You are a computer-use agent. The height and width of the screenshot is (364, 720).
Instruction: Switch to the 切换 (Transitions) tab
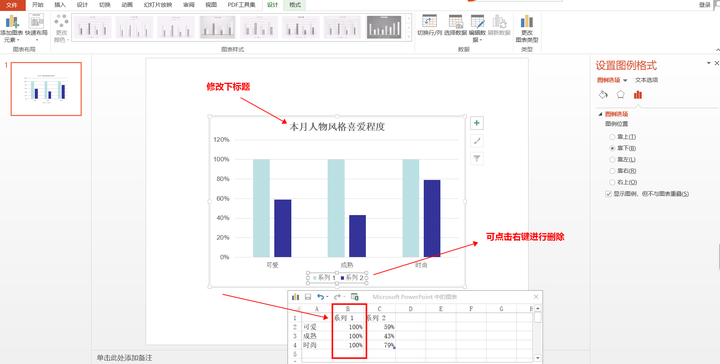tap(105, 5)
